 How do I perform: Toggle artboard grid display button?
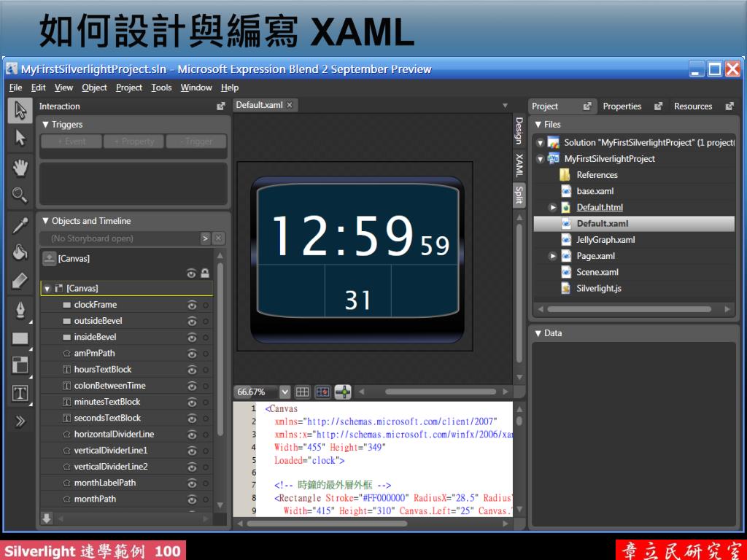[x=303, y=392]
